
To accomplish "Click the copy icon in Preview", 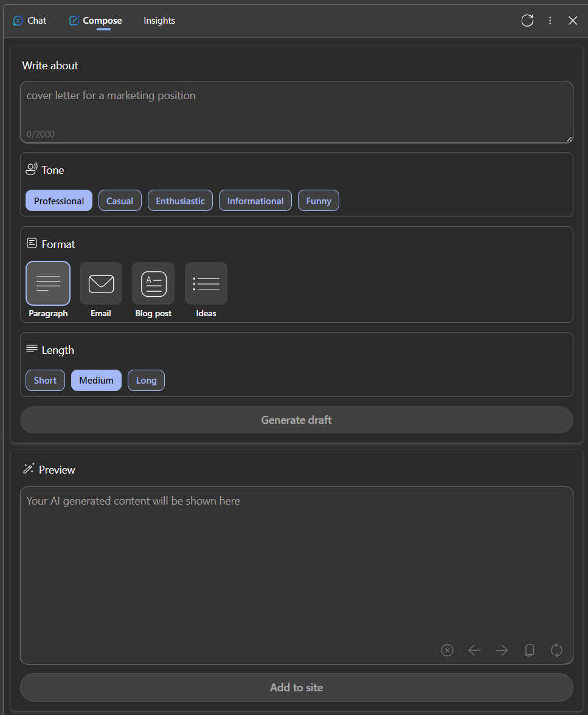I will click(x=529, y=651).
